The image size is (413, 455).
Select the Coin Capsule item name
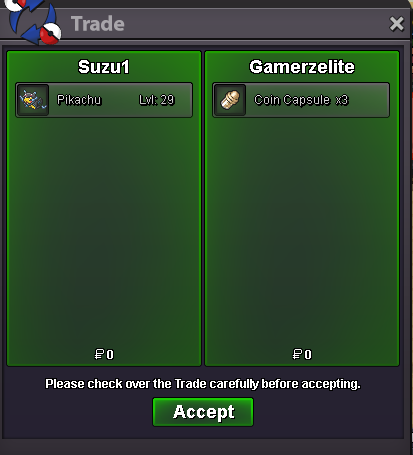coord(292,100)
